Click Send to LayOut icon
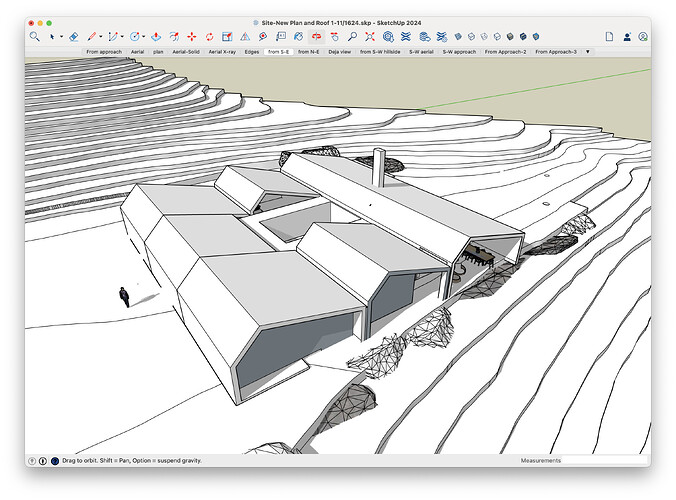Image resolution: width=676 pixels, height=500 pixels. click(x=425, y=37)
